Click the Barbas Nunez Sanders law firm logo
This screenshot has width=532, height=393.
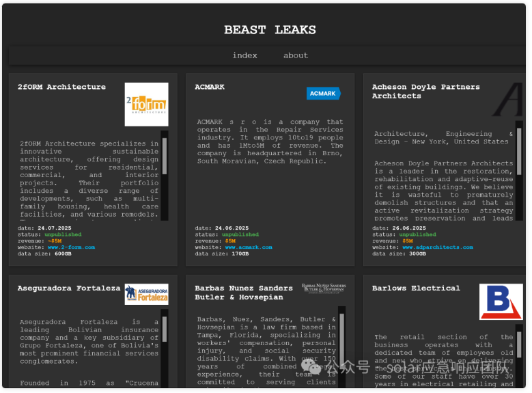324,288
